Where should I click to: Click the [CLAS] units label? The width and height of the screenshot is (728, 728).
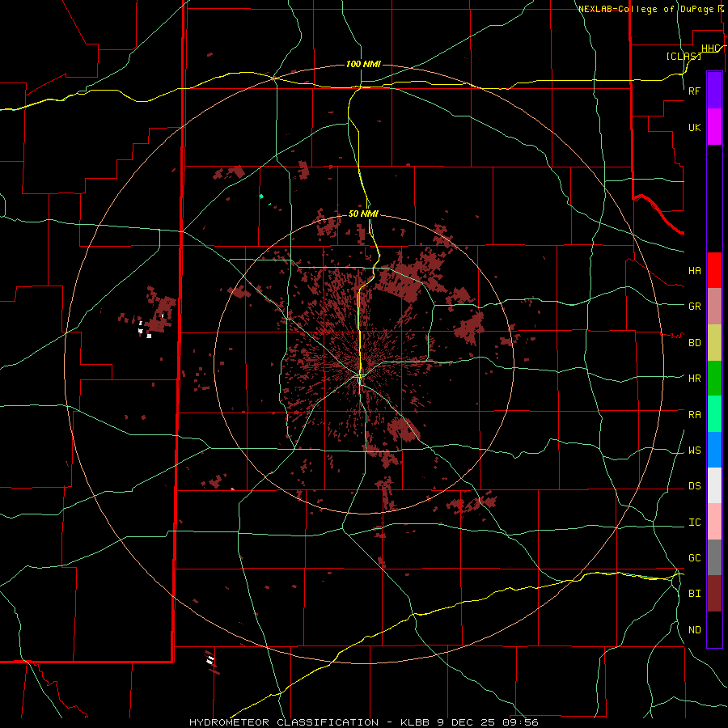point(684,56)
